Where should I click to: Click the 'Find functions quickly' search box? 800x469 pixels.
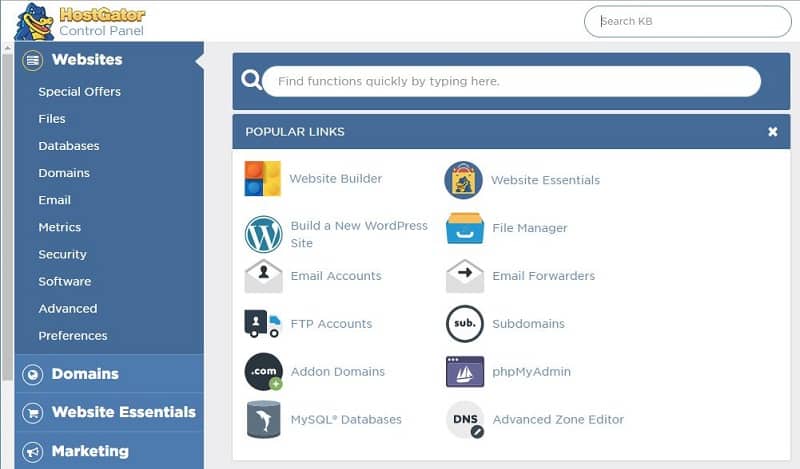point(512,81)
